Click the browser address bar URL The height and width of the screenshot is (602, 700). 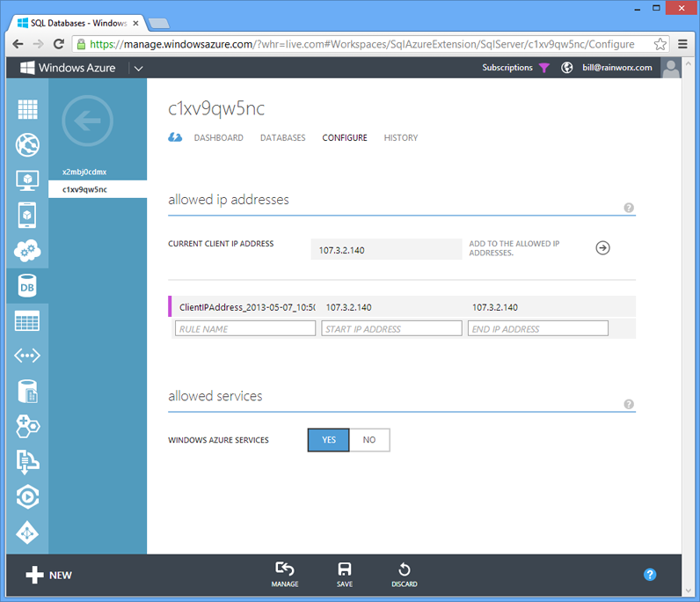[361, 44]
